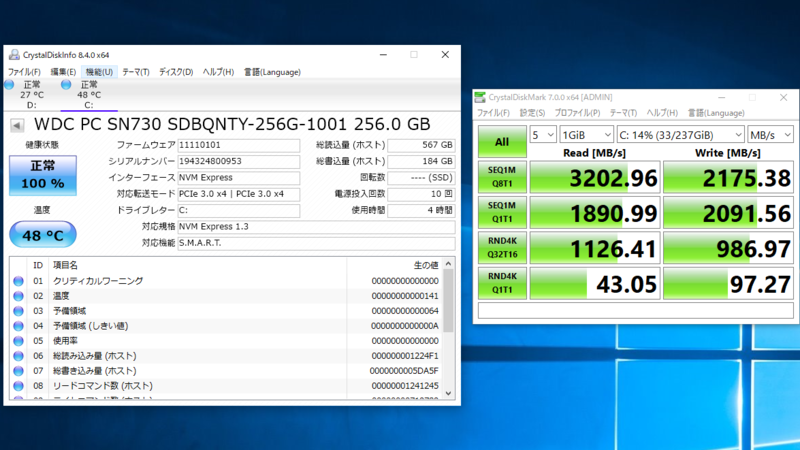This screenshot has width=800, height=450.
Task: Click status circle for ID 08 row
Action: tap(18, 386)
